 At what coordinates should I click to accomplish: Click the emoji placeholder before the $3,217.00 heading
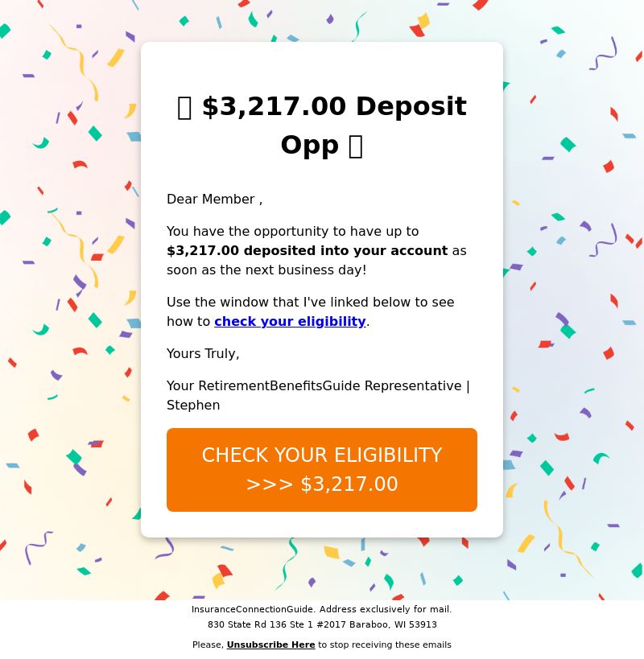tap(184, 108)
